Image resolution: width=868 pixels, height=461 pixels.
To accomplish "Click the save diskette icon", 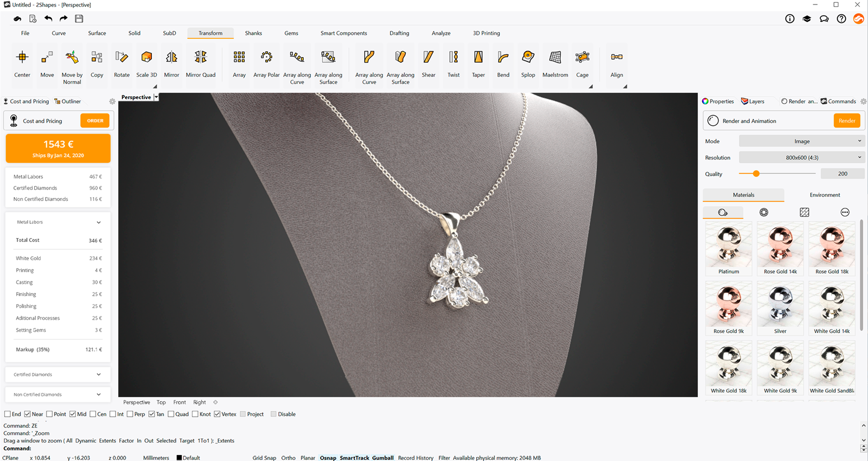I will (79, 19).
